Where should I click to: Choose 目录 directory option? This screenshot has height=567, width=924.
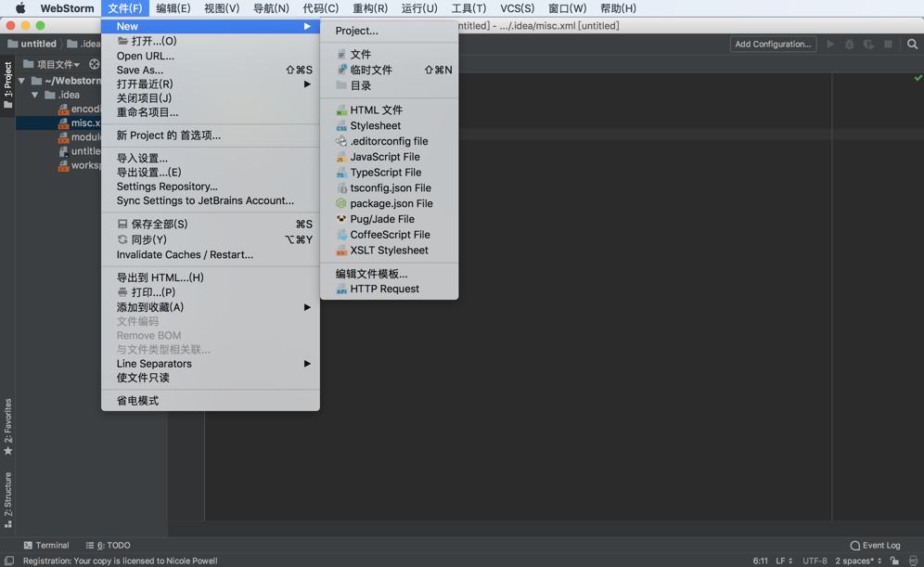389,85
